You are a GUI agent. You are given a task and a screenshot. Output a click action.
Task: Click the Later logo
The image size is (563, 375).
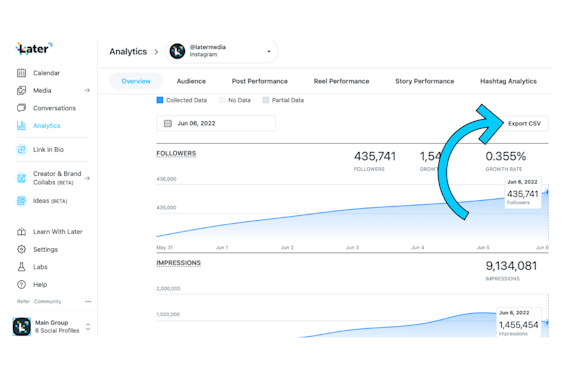click(34, 48)
